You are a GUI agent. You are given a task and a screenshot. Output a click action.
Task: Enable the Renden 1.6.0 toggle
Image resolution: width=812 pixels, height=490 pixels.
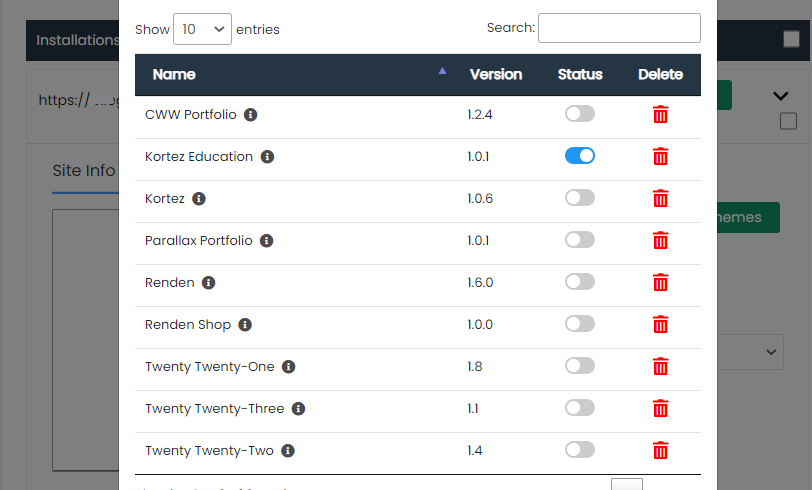pyautogui.click(x=580, y=281)
